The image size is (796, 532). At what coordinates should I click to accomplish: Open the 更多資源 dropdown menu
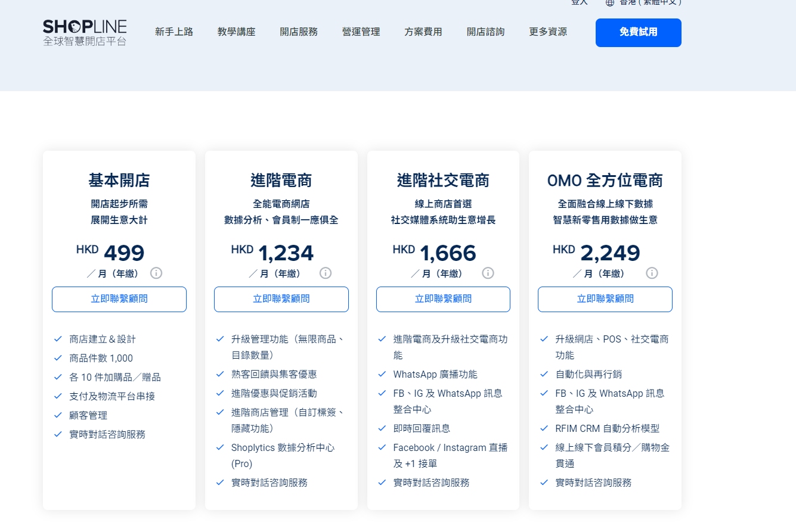pyautogui.click(x=547, y=32)
